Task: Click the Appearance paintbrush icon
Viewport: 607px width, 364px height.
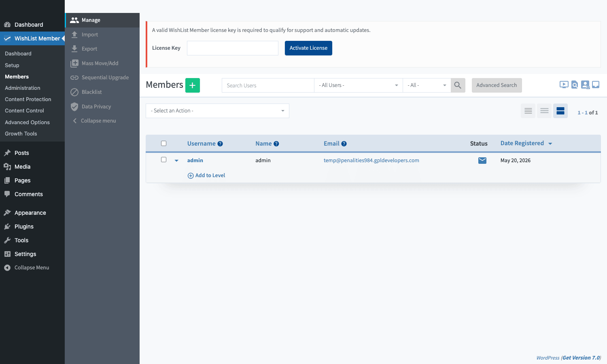Action: point(7,213)
